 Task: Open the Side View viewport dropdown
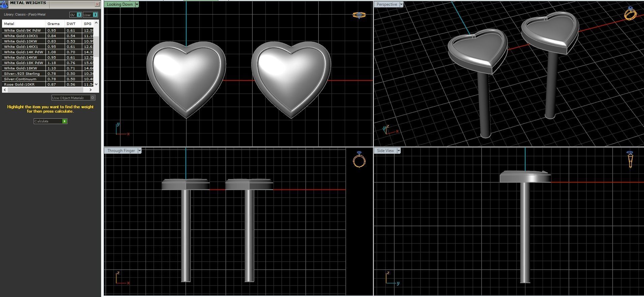[398, 151]
